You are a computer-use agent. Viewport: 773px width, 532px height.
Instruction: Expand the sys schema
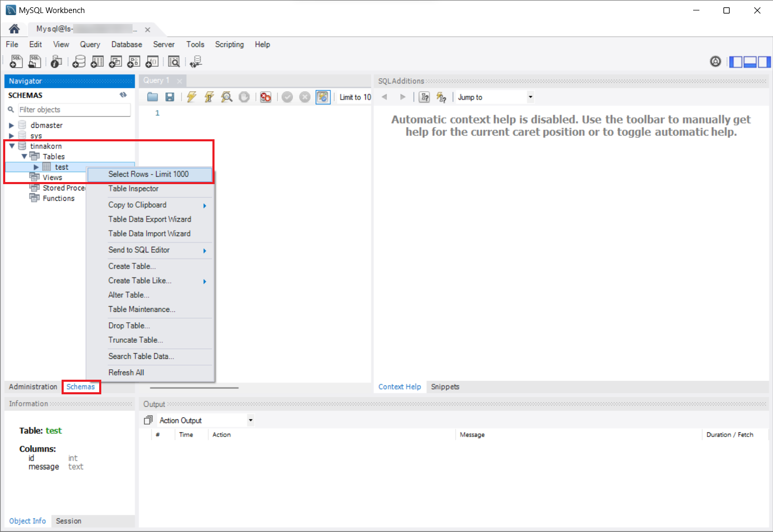(x=11, y=136)
